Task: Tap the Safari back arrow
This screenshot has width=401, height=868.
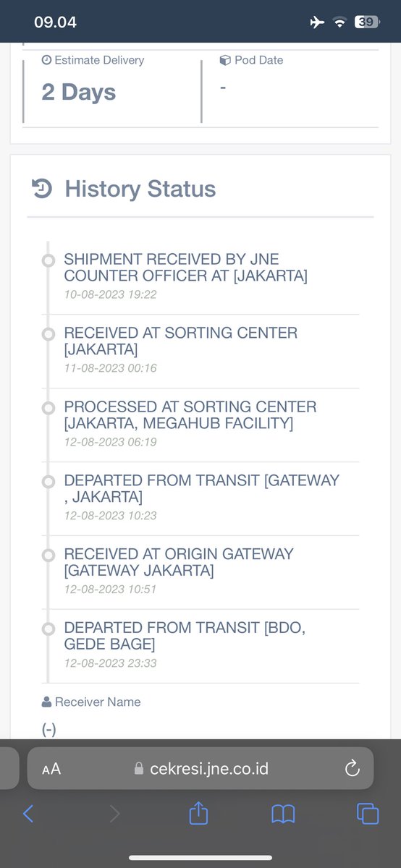Action: click(x=28, y=814)
